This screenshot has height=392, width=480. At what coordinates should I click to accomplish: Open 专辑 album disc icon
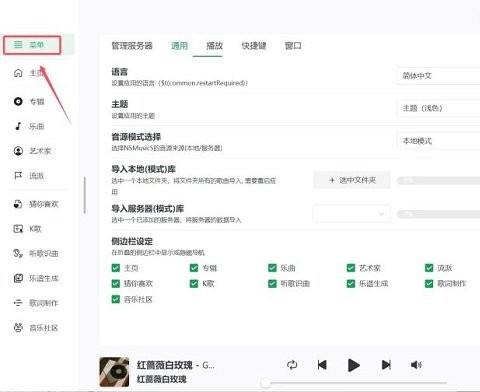pyautogui.click(x=18, y=101)
